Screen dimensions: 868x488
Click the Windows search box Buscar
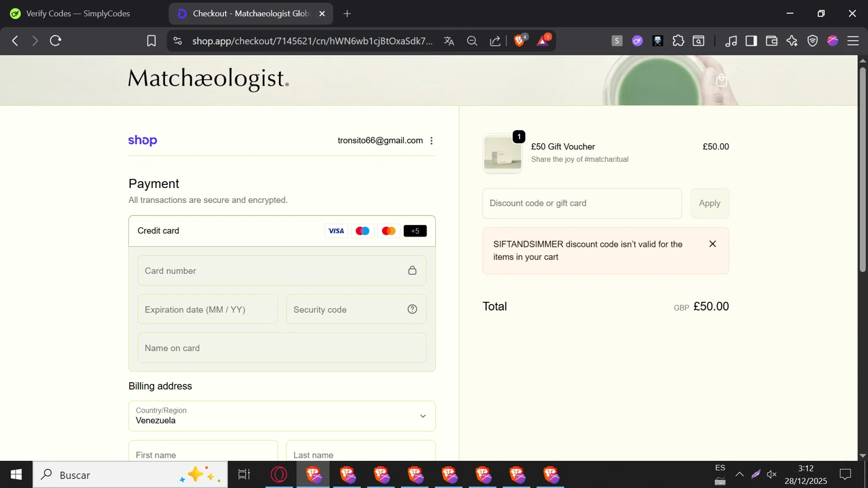click(x=130, y=475)
